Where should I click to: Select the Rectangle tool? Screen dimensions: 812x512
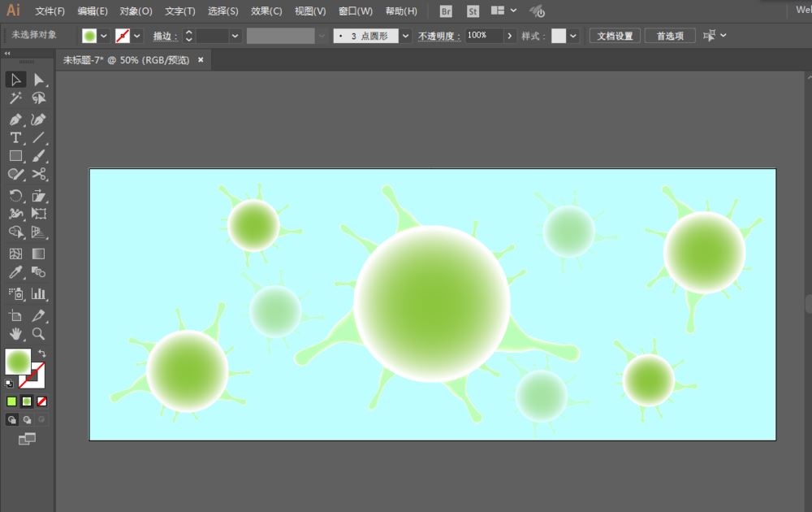[x=15, y=155]
